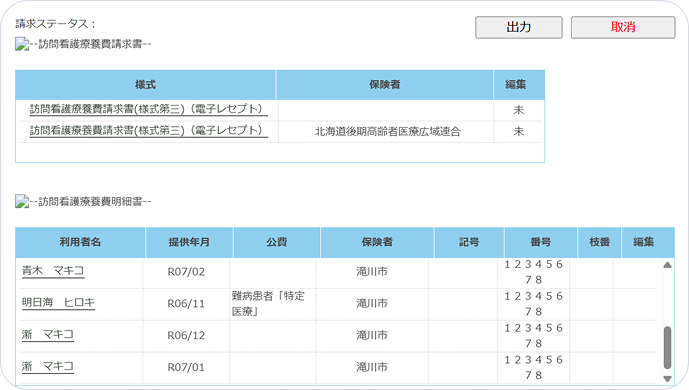Click the 保険者 header in the 請求書 table

[384, 85]
